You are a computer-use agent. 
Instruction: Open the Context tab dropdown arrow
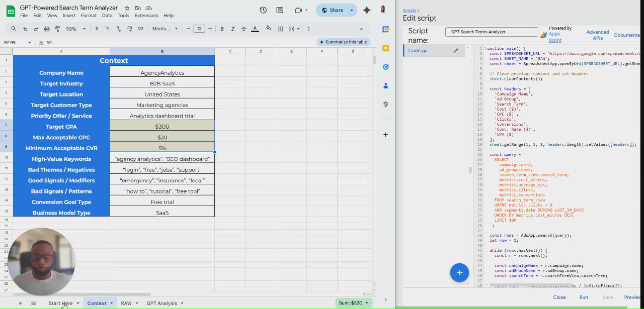pyautogui.click(x=112, y=303)
